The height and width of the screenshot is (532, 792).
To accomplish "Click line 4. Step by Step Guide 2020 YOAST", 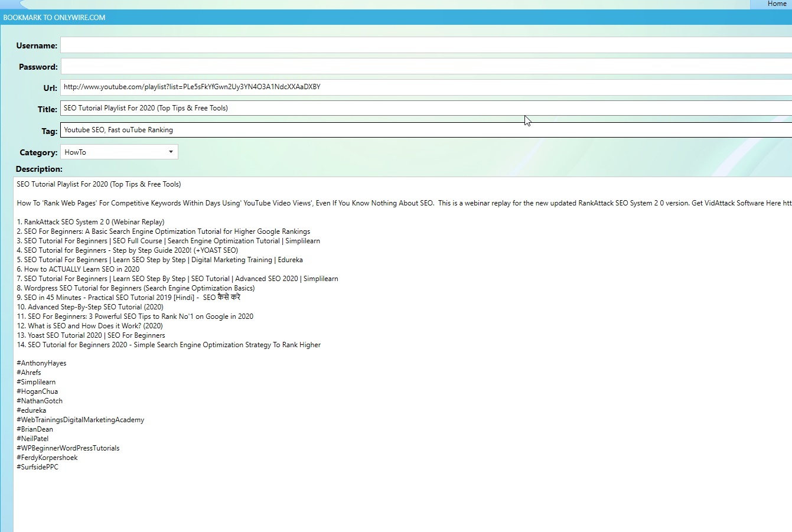I will (128, 250).
